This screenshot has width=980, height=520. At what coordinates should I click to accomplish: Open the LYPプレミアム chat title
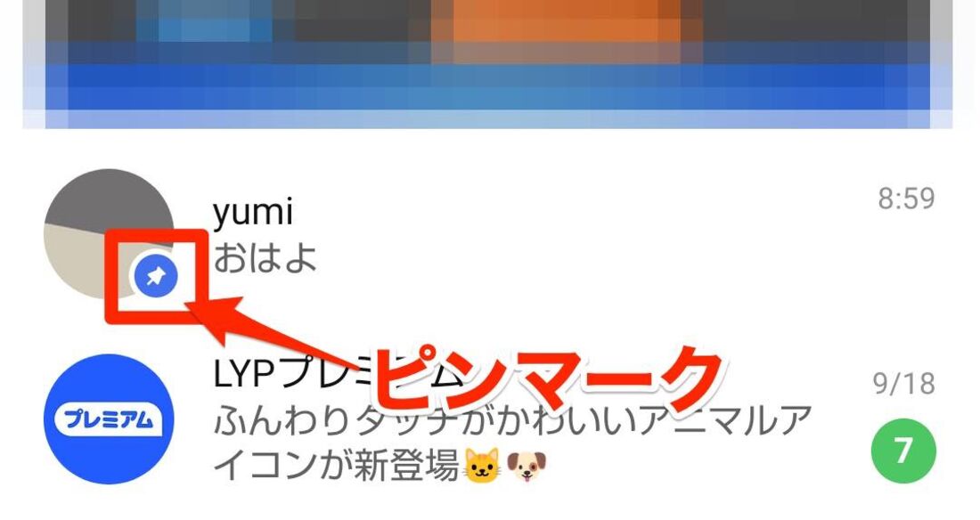pyautogui.click(x=294, y=374)
